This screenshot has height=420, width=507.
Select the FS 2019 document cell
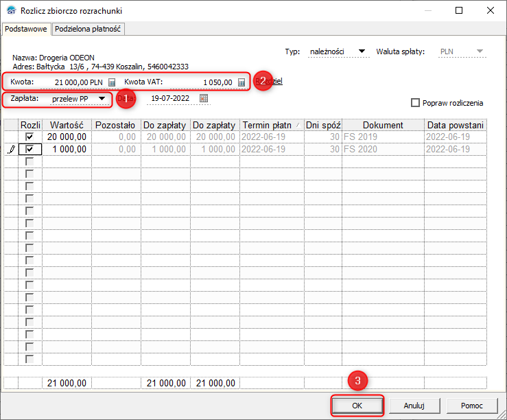tap(383, 137)
